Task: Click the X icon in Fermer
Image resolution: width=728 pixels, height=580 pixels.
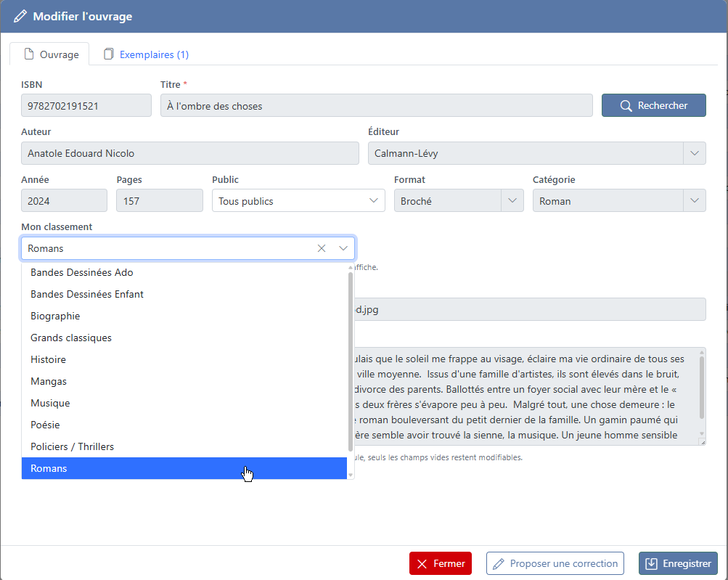Action: (x=422, y=564)
